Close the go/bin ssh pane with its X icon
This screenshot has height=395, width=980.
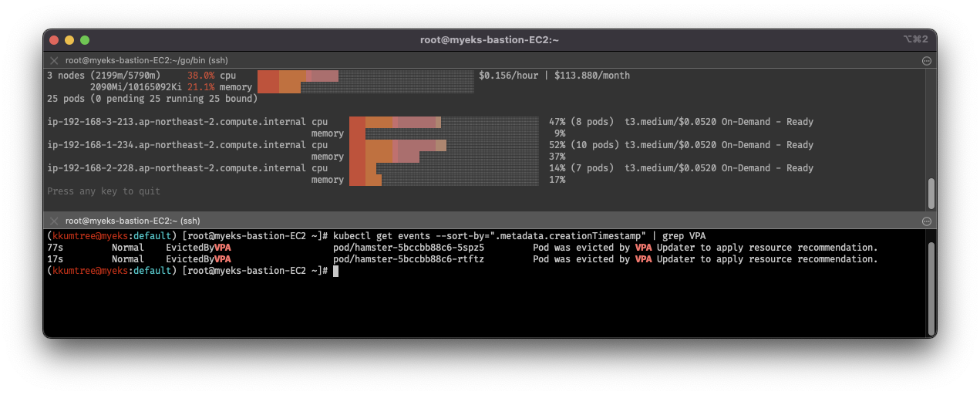54,60
